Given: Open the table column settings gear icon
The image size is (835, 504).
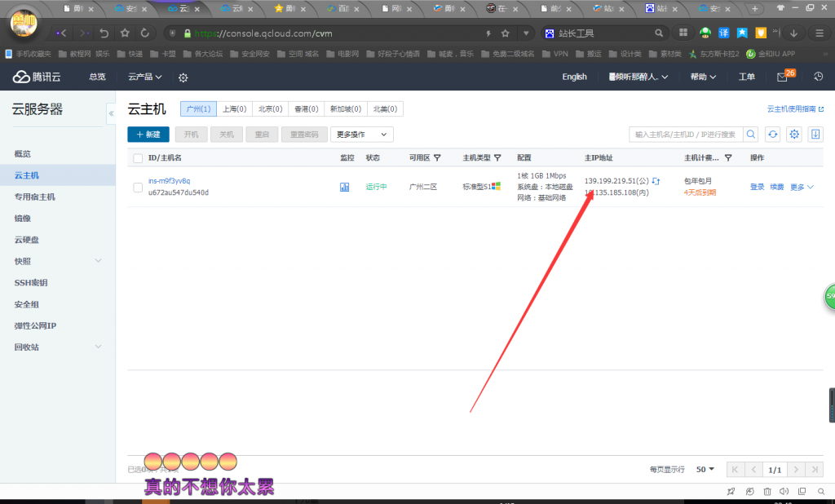Looking at the screenshot, I should click(794, 135).
